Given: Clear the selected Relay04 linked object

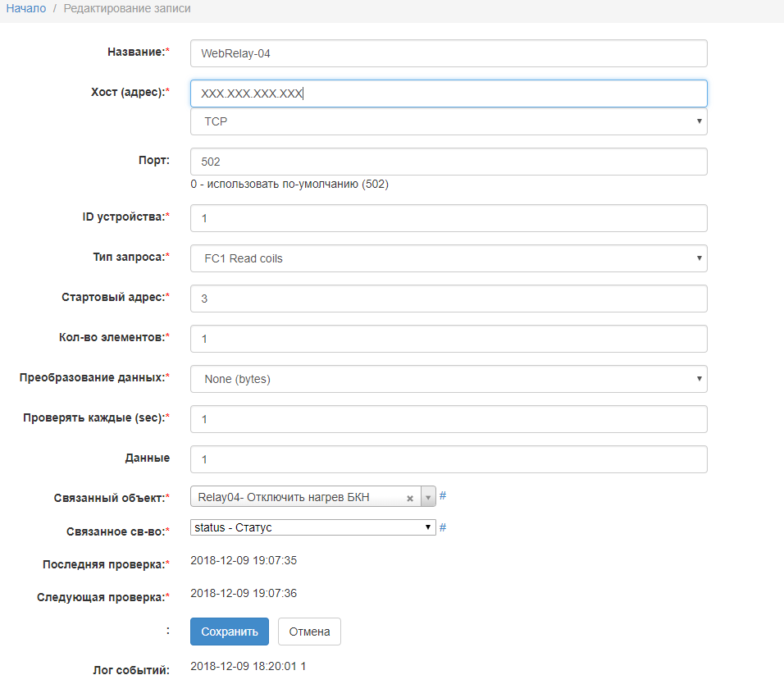Looking at the screenshot, I should (x=410, y=498).
